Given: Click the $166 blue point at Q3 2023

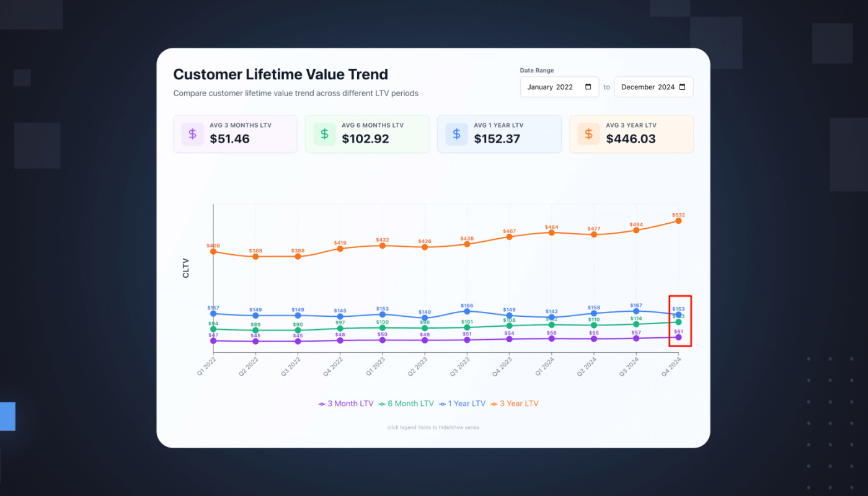Looking at the screenshot, I should tap(467, 311).
